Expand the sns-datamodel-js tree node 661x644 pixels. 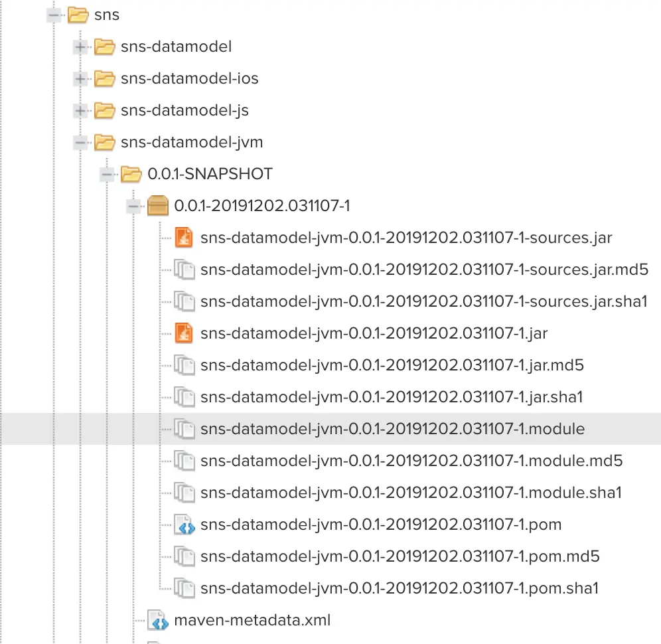point(80,110)
